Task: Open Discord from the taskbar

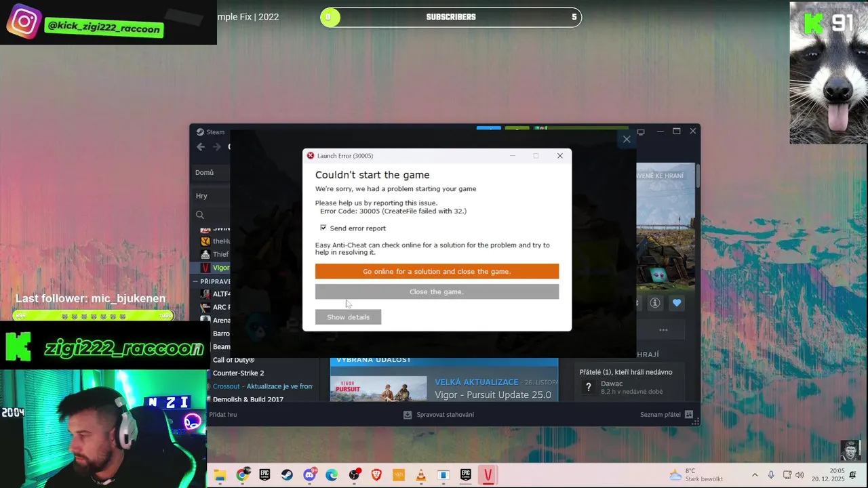Action: click(309, 475)
